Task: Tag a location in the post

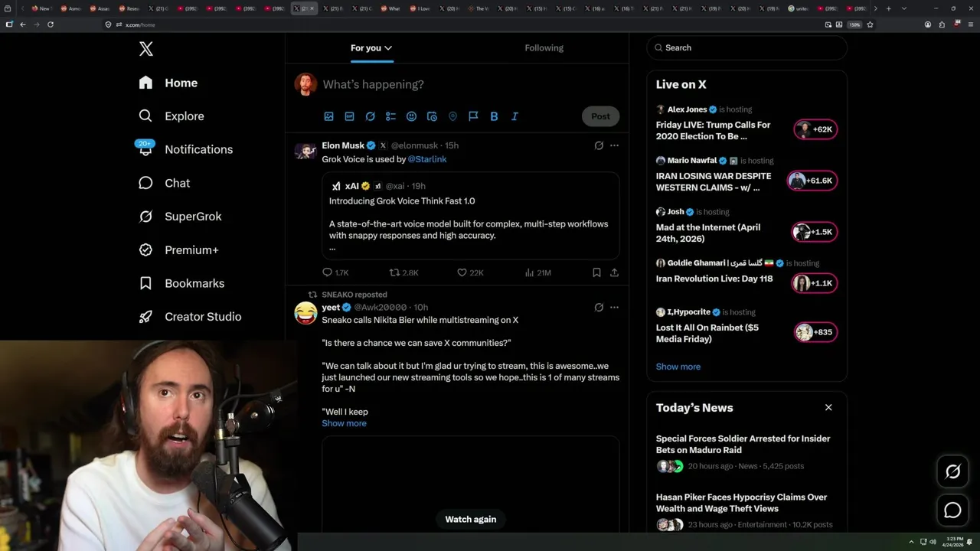Action: [452, 116]
